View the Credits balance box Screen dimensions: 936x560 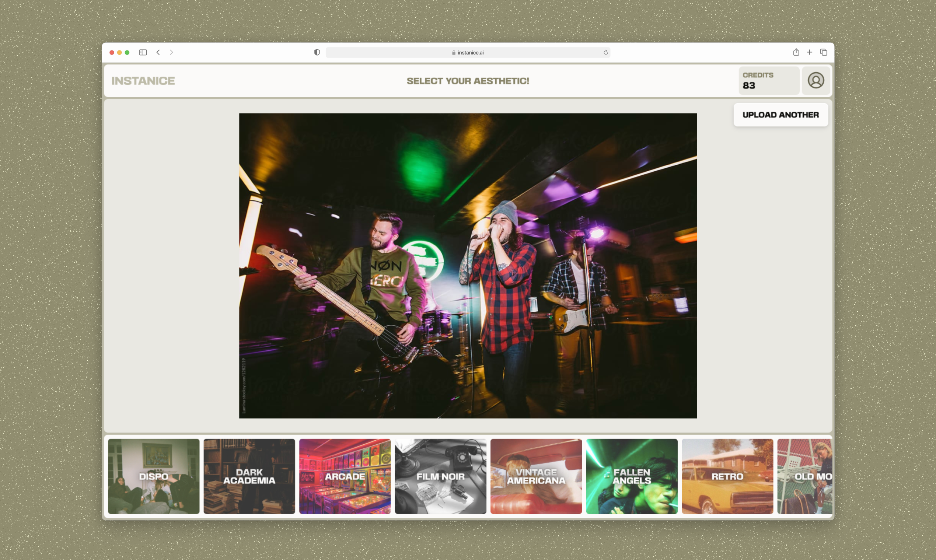(x=768, y=80)
